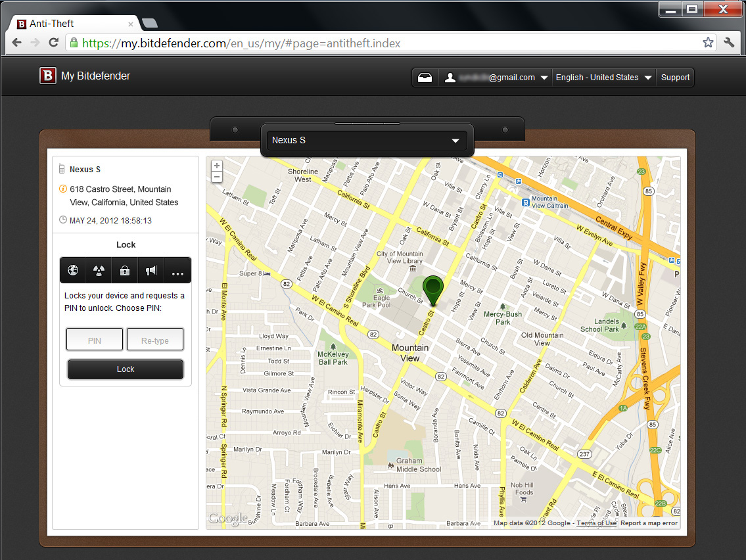The width and height of the screenshot is (746, 560).
Task: Open the gmail.com account dropdown
Action: click(x=496, y=78)
